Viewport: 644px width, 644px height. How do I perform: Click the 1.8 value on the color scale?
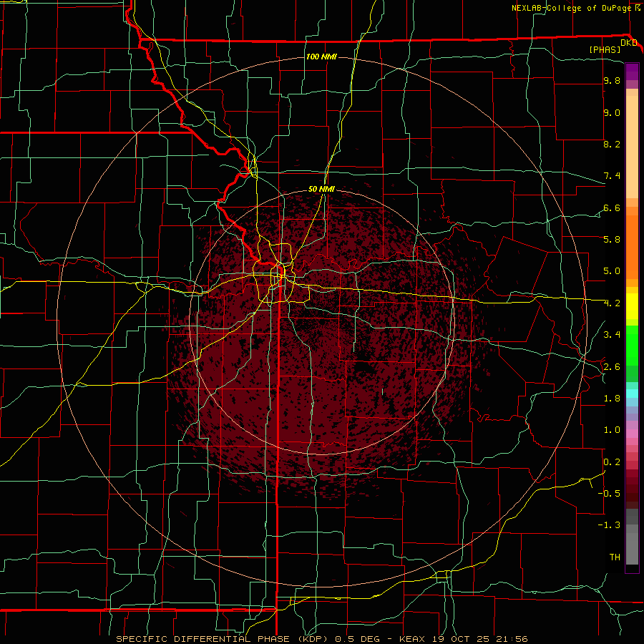point(612,398)
